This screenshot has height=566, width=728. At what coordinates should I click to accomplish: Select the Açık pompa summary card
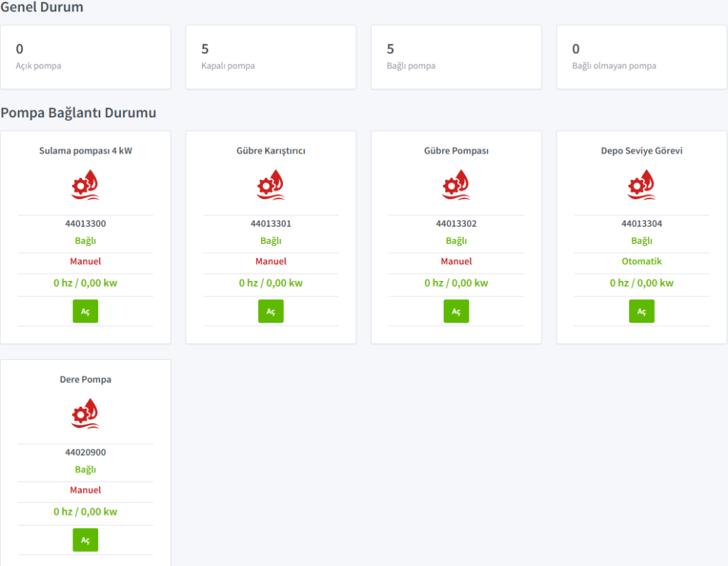[x=85, y=57]
